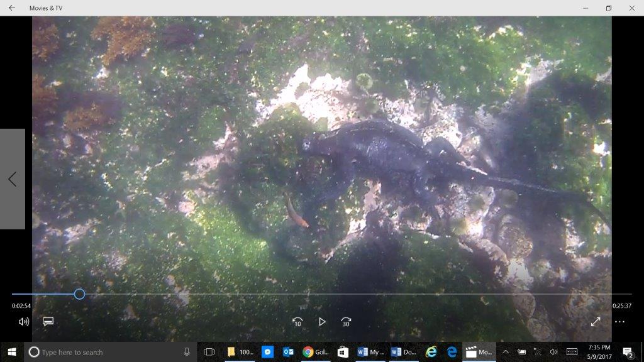
Task: Enter full screen mode
Action: point(595,322)
